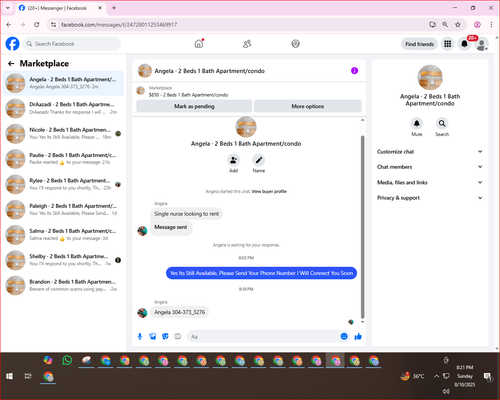The height and width of the screenshot is (400, 500).
Task: Record a voice clip with the microphone icon
Action: click(x=140, y=337)
